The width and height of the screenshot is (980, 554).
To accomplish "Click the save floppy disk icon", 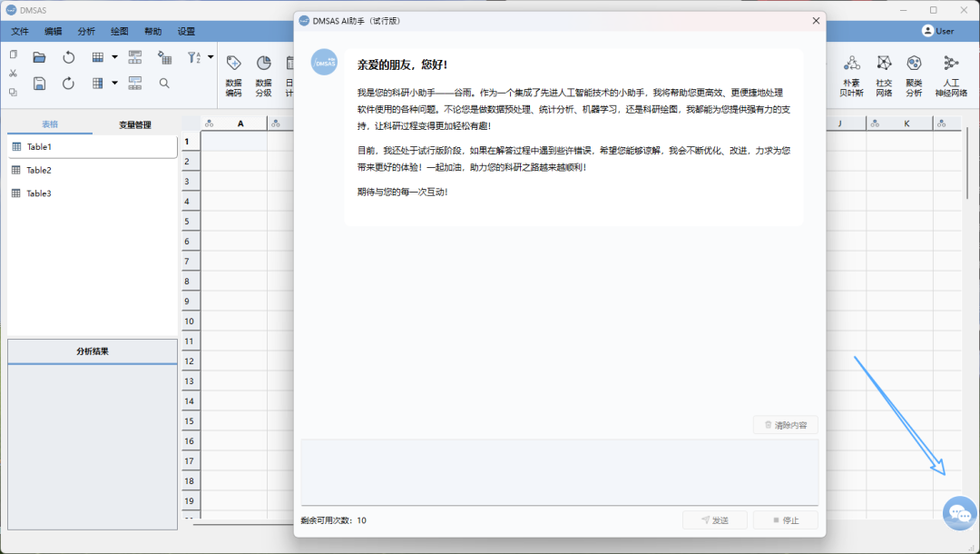I will click(39, 84).
